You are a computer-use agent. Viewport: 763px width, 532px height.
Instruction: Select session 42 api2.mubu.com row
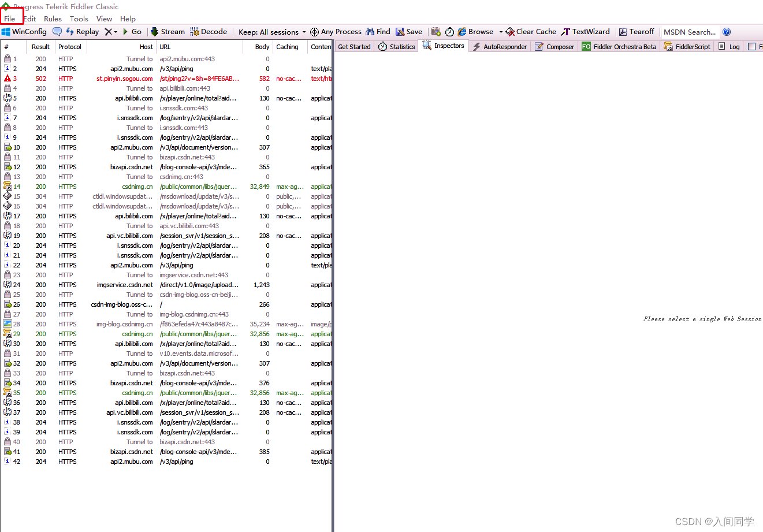166,462
